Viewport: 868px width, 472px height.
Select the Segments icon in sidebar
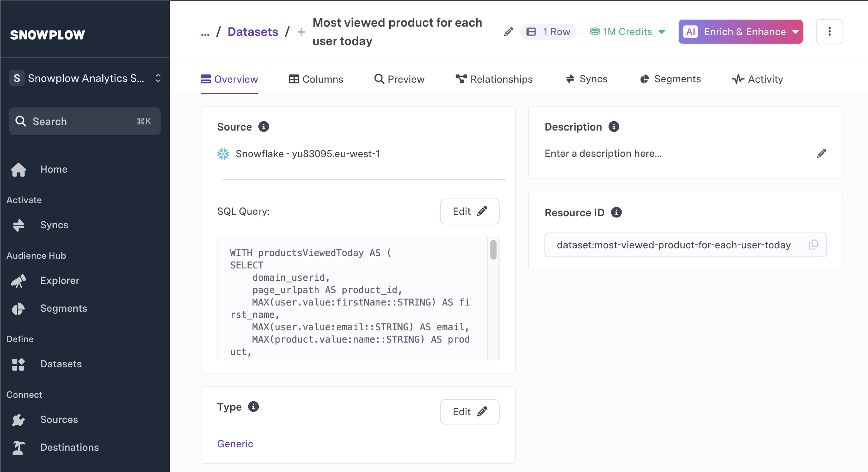point(18,308)
